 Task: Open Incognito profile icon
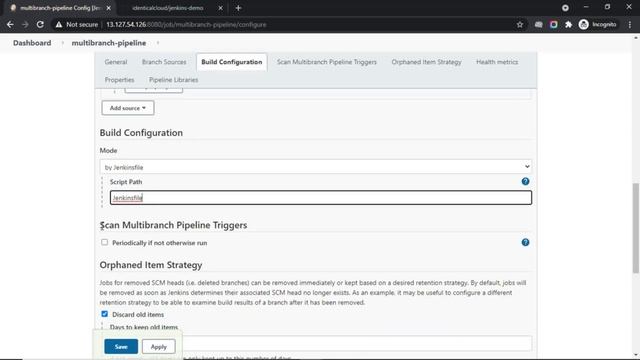click(x=584, y=24)
